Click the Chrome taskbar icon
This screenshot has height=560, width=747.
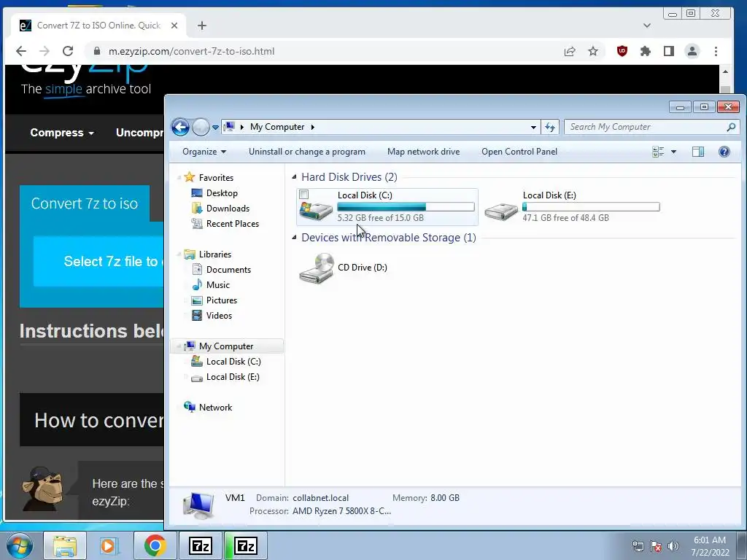coord(155,545)
